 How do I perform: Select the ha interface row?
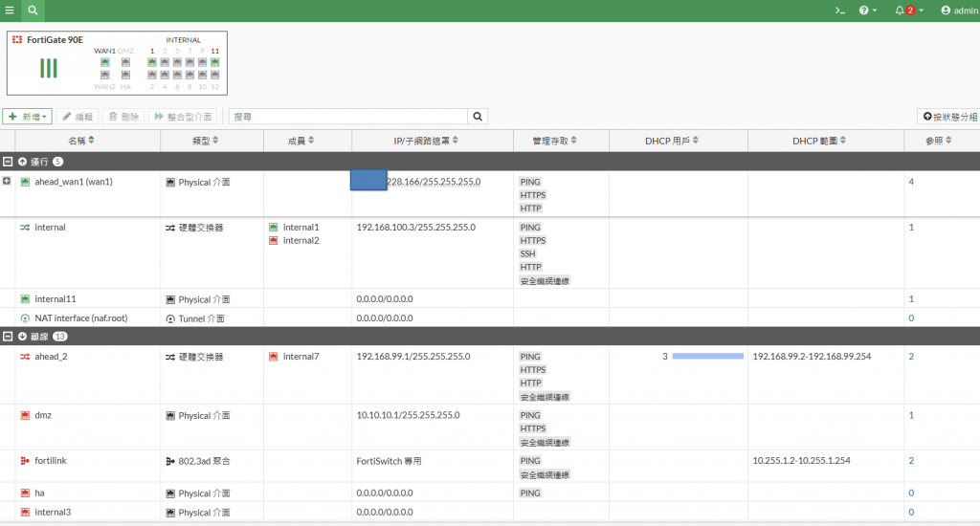(490, 493)
